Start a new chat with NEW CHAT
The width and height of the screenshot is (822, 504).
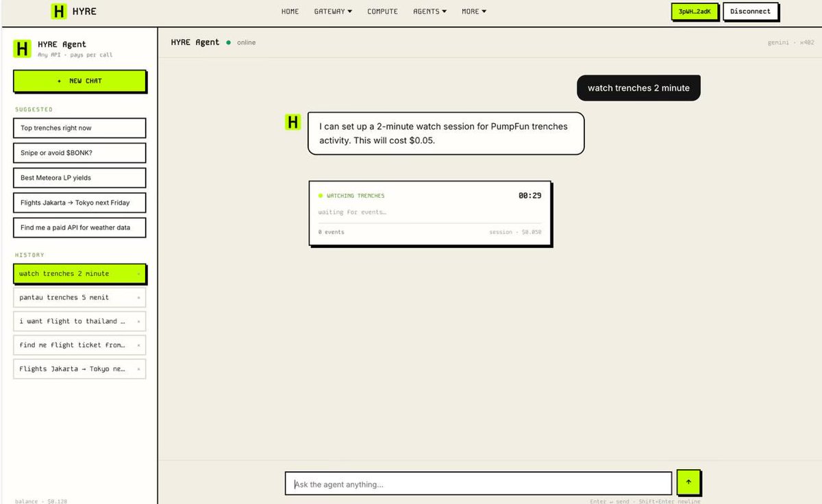(79, 81)
